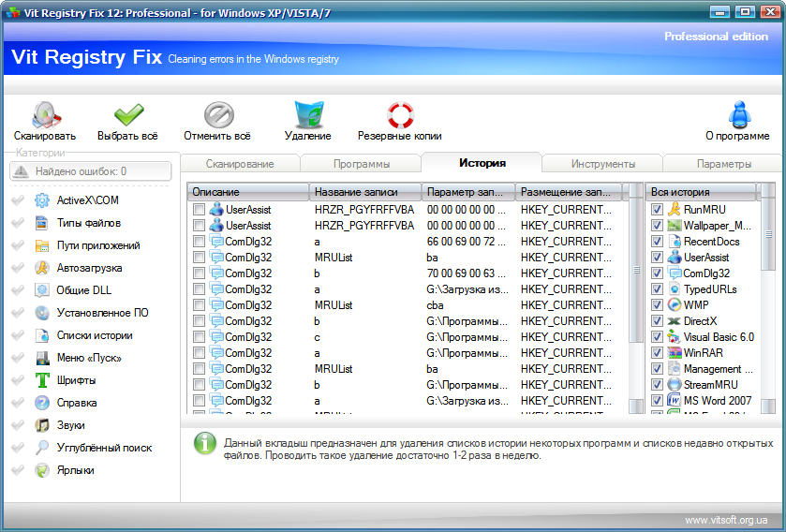The image size is (786, 532).
Task: Click the Выбрать всё green checkmark icon
Action: click(127, 115)
